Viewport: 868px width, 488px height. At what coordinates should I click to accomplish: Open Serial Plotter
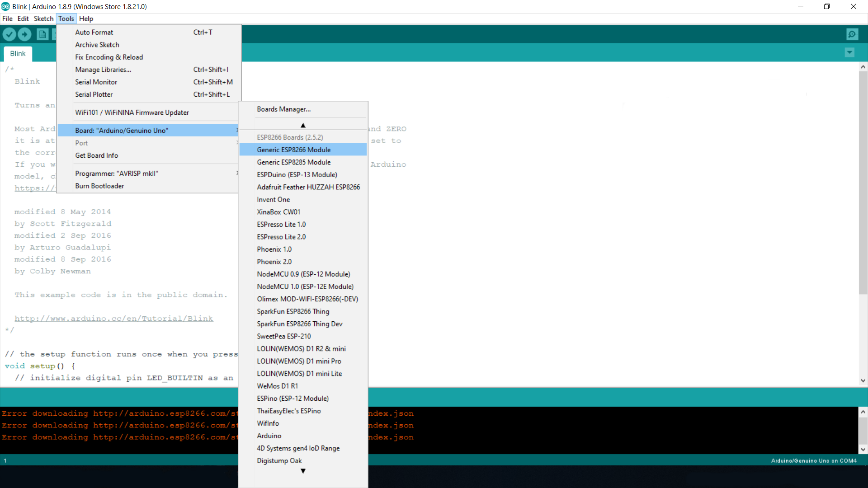149,94
